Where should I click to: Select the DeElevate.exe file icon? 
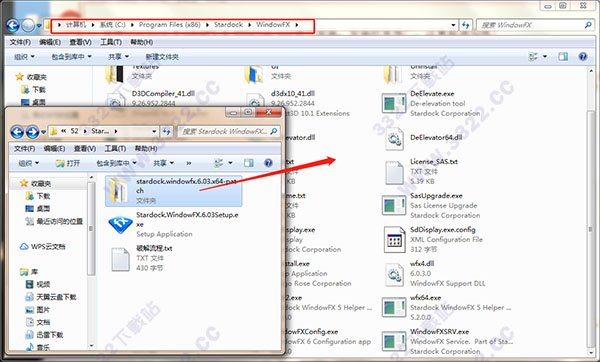point(393,104)
